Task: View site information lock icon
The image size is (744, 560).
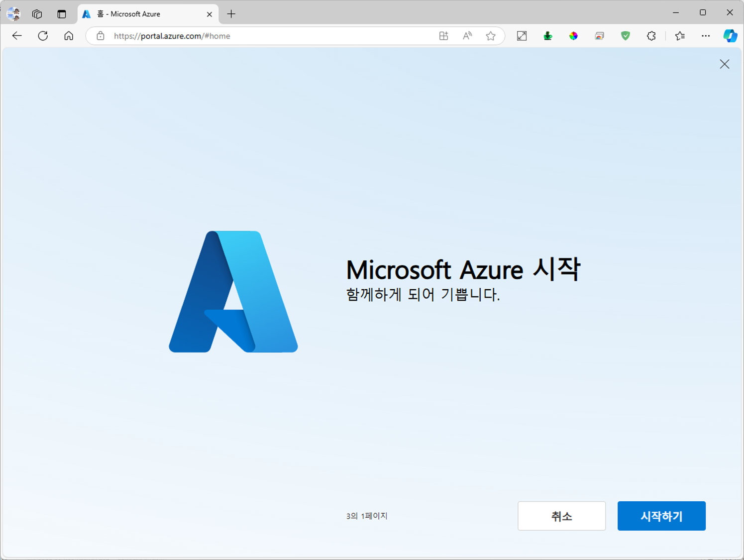Action: [101, 36]
